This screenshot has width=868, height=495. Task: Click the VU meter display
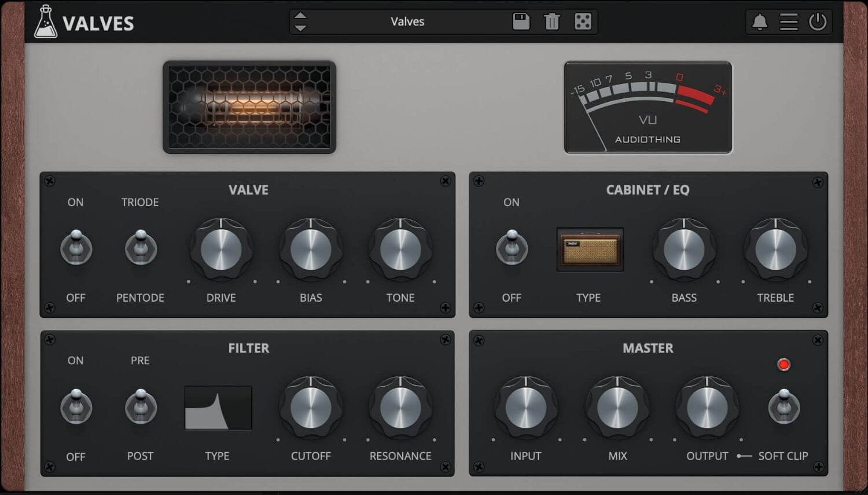coord(648,107)
